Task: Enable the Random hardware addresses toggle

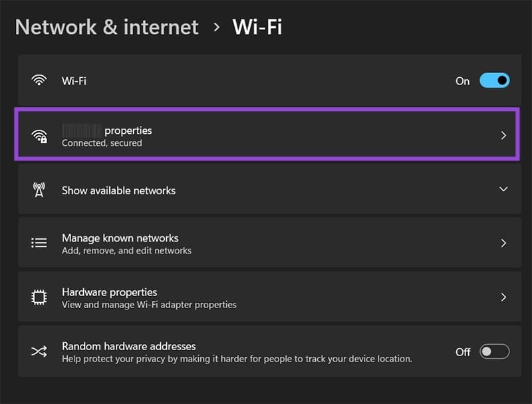Action: 494,351
